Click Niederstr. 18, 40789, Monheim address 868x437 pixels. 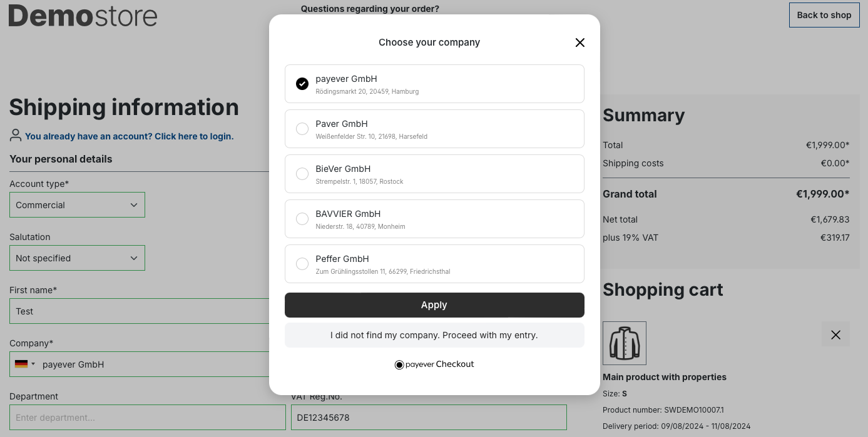pyautogui.click(x=360, y=226)
